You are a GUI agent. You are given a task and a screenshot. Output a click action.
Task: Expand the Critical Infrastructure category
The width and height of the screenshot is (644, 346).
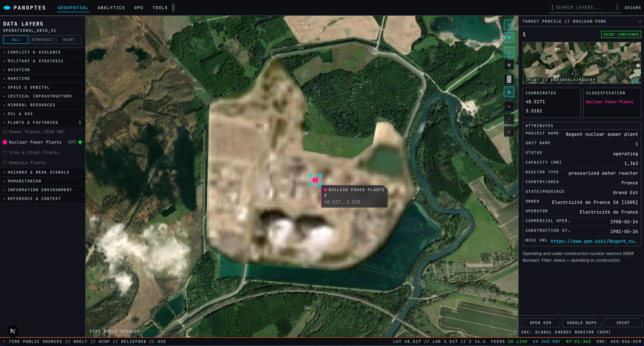tap(42, 96)
